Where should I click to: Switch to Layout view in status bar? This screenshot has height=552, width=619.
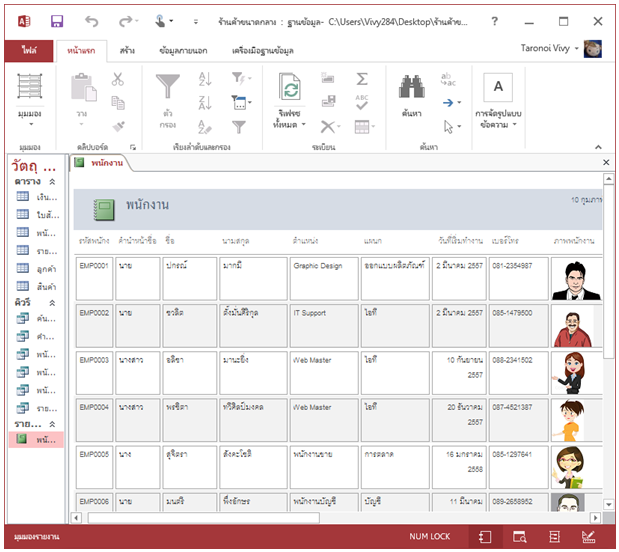(x=552, y=537)
